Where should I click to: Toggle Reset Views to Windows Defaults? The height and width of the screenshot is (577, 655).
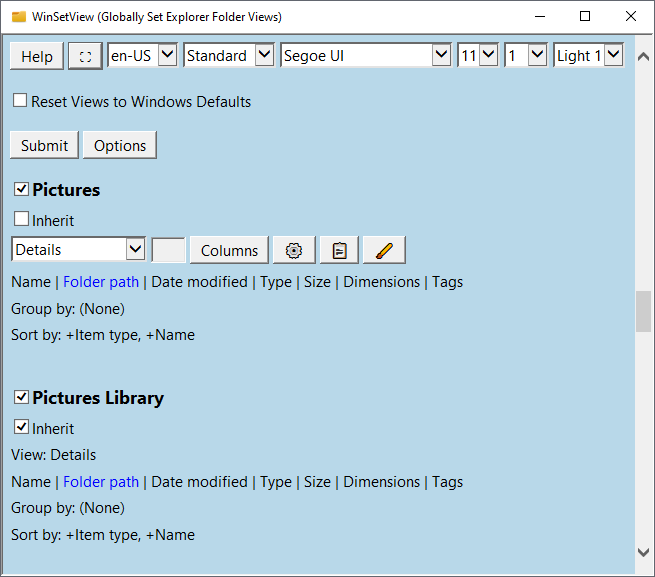(x=20, y=101)
